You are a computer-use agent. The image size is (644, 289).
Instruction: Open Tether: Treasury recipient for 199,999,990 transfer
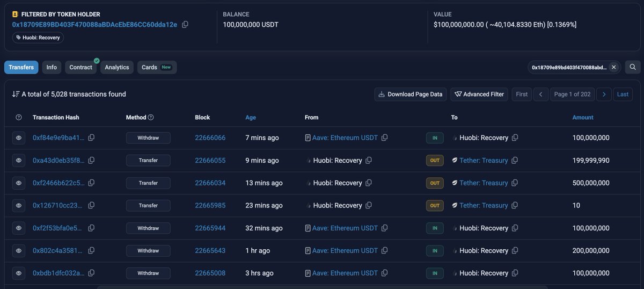pos(484,161)
